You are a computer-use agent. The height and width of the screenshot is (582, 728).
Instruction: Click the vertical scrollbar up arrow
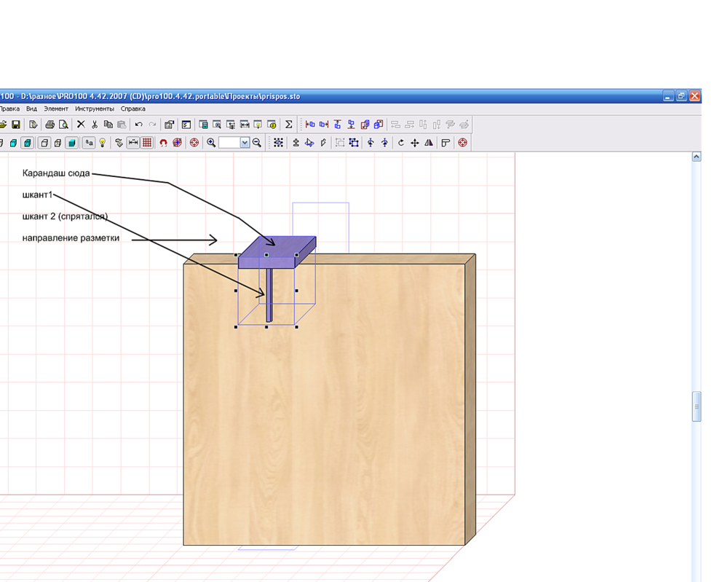[x=696, y=157]
